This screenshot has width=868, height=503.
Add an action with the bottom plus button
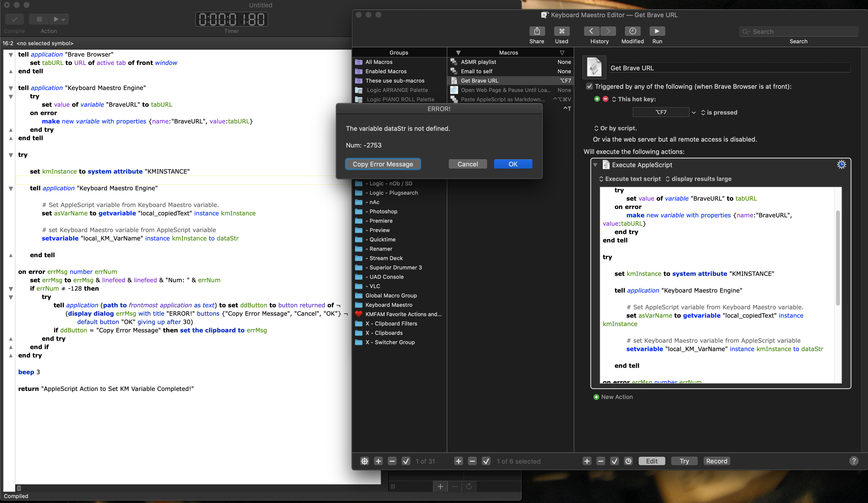tap(587, 461)
